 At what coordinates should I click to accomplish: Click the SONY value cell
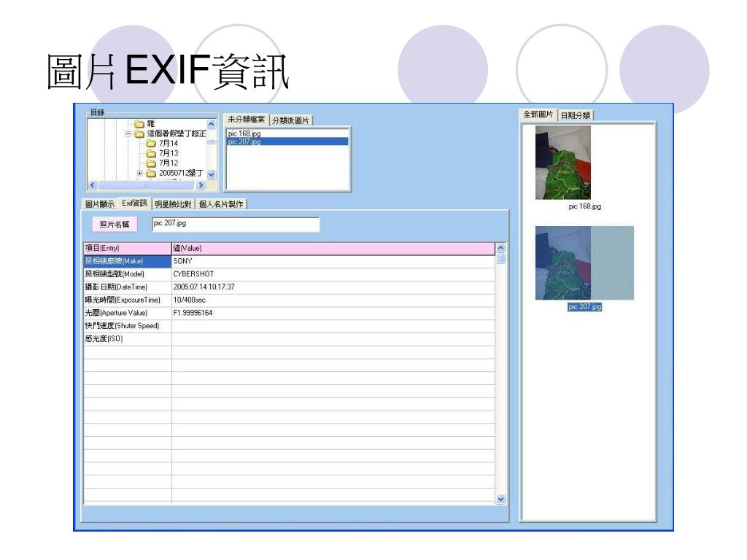[x=333, y=261]
